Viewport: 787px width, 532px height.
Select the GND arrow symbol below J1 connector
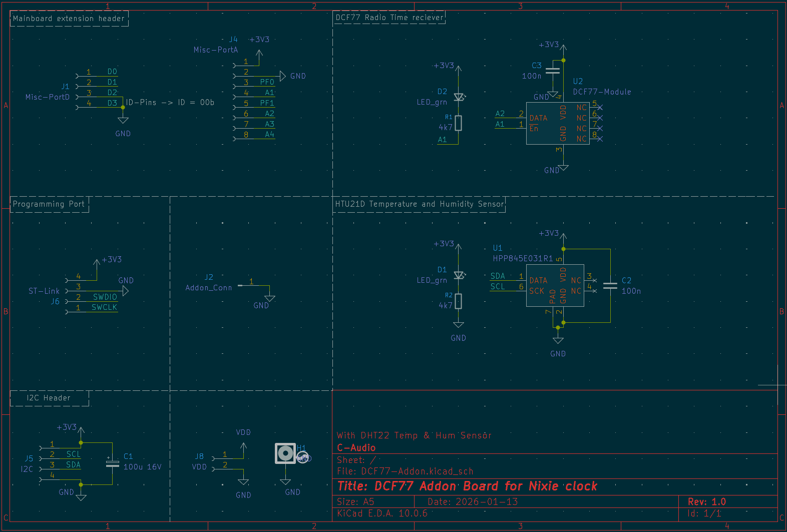pyautogui.click(x=123, y=120)
